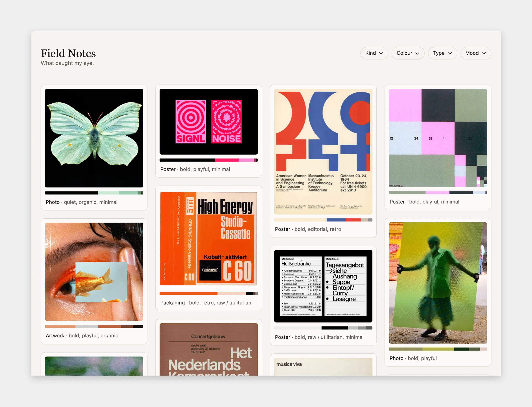532x407 pixels.
Task: Expand the Type filter dropdown
Action: (442, 53)
